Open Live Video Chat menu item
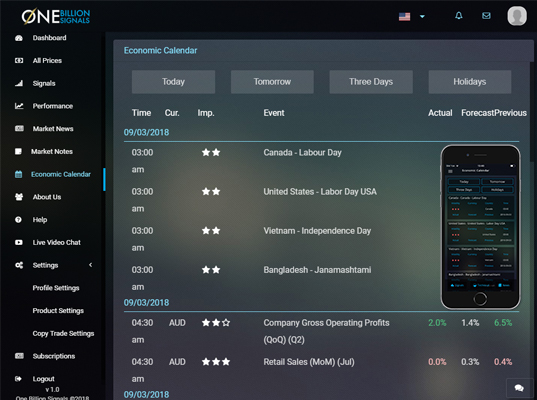The image size is (537, 400). coord(57,242)
